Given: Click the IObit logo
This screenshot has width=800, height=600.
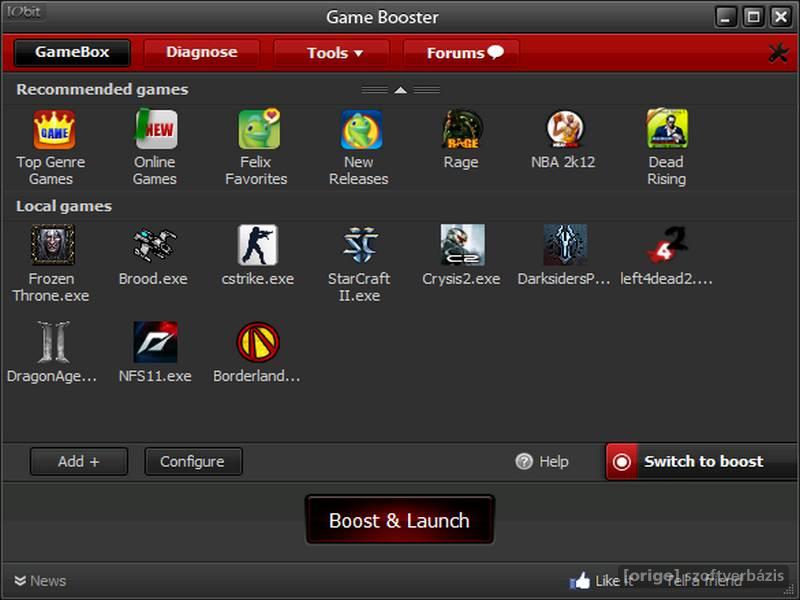Looking at the screenshot, I should (x=24, y=11).
